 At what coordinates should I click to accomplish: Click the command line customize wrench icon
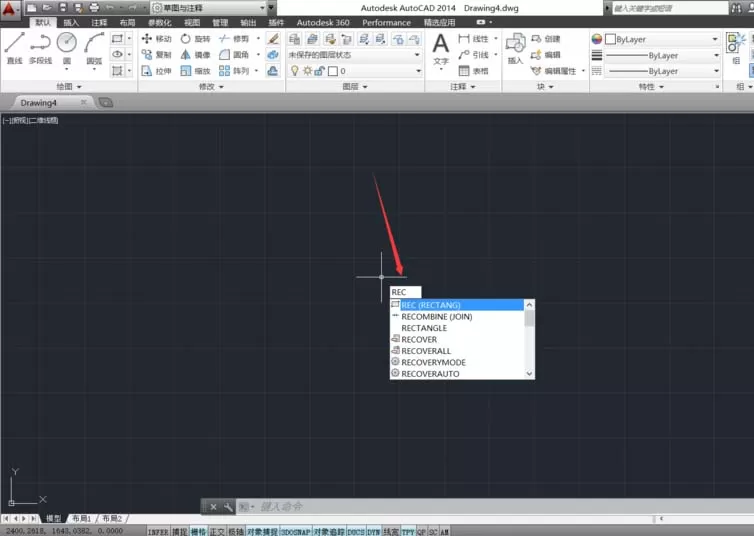coord(228,507)
